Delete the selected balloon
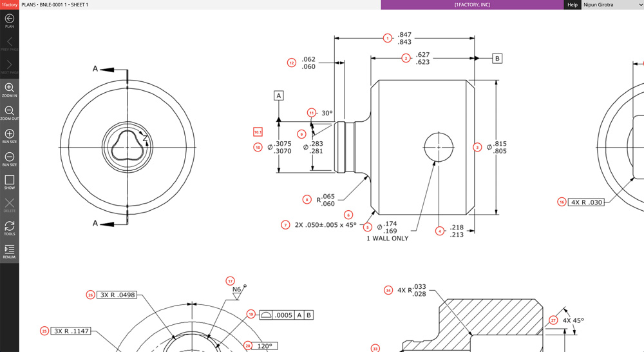 pos(10,205)
